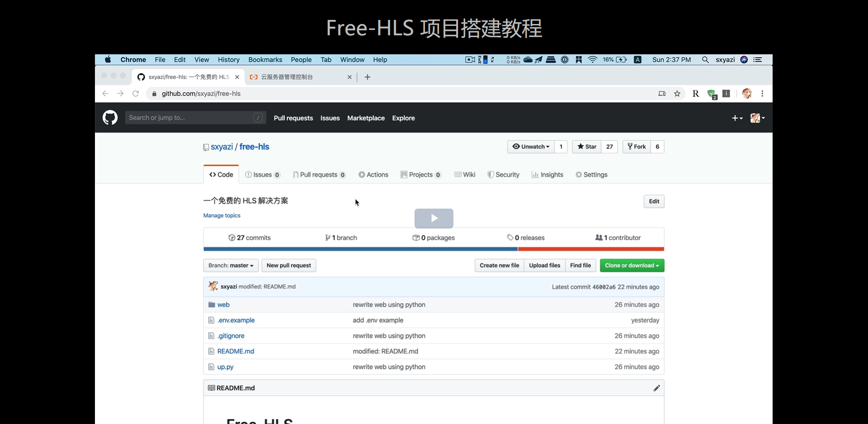Open the Bookmarks menu

(x=265, y=60)
